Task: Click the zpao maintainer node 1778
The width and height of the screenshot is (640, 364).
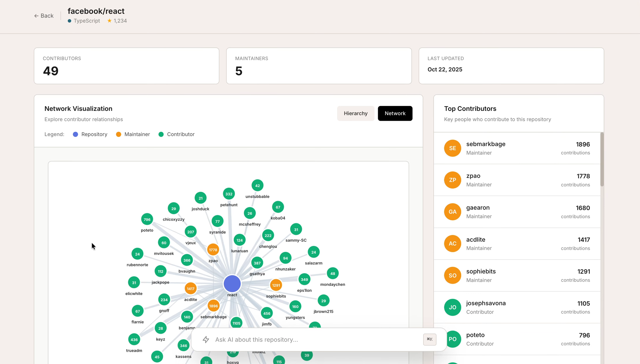Action: click(x=213, y=250)
